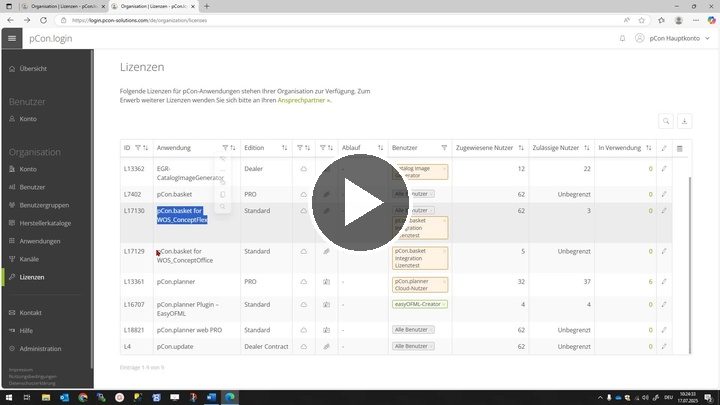Screen dimensions: 720x405
Task: Edit license L18821 with pencil icon
Action: pyautogui.click(x=664, y=330)
